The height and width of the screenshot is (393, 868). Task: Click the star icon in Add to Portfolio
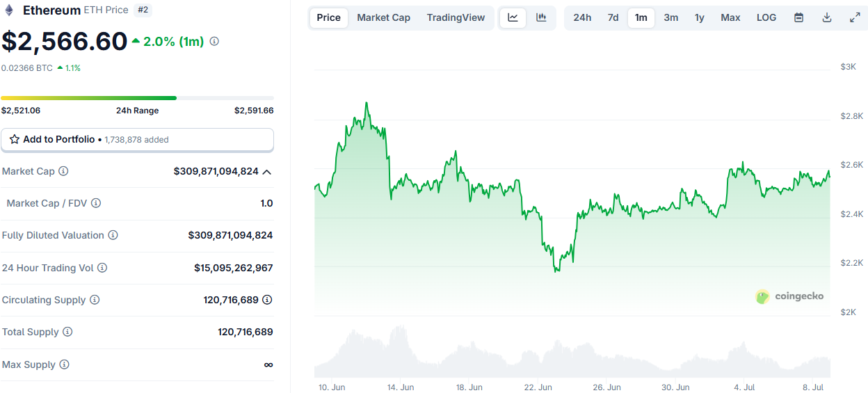pos(15,140)
